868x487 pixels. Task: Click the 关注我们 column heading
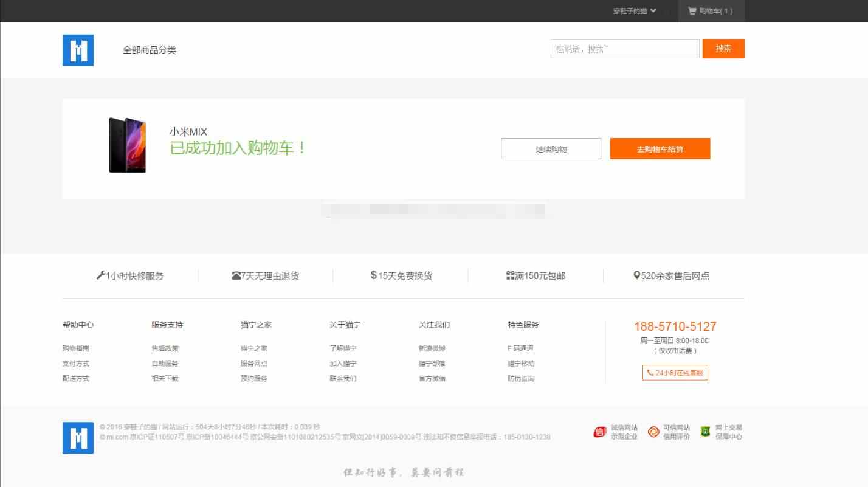(x=434, y=325)
